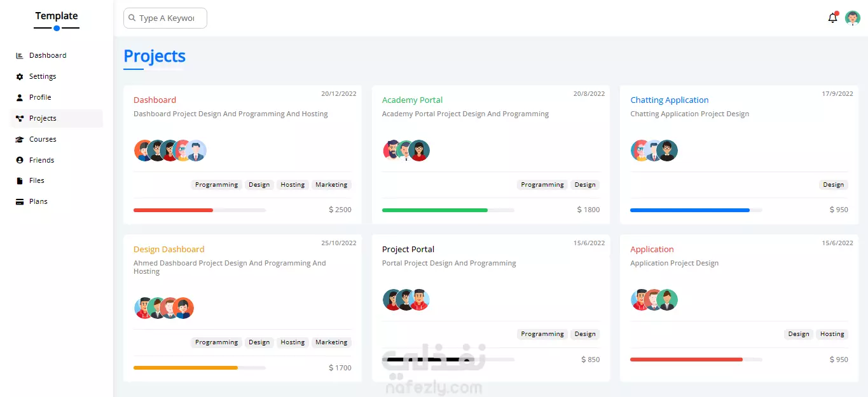Open notifications with the bell icon
This screenshot has height=397, width=868.
(832, 18)
